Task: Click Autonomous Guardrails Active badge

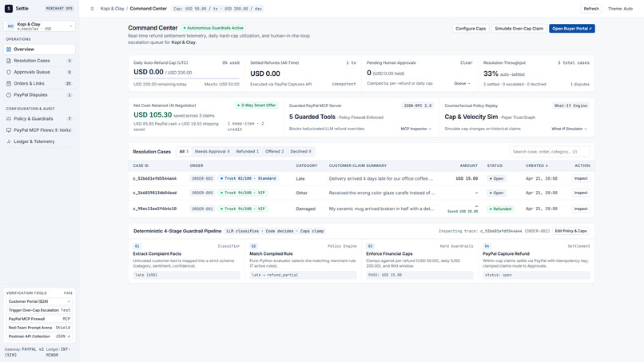Action: tap(213, 28)
